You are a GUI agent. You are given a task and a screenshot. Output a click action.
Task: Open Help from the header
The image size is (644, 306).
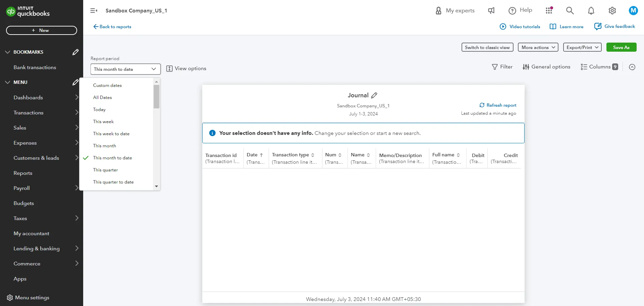[520, 10]
